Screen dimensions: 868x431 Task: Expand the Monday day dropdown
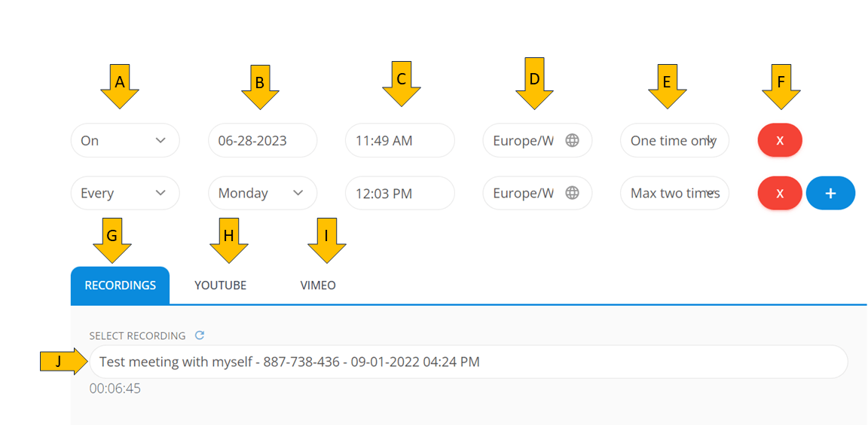(x=262, y=194)
